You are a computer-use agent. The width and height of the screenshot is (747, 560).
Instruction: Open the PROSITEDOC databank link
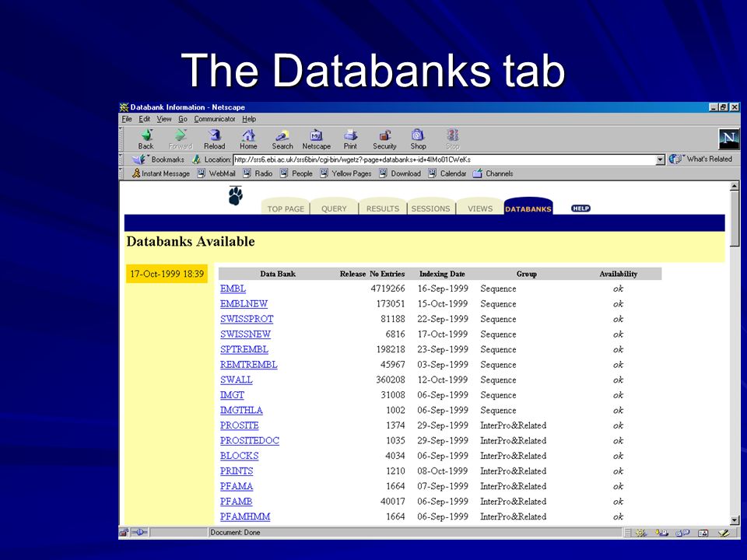coord(250,441)
